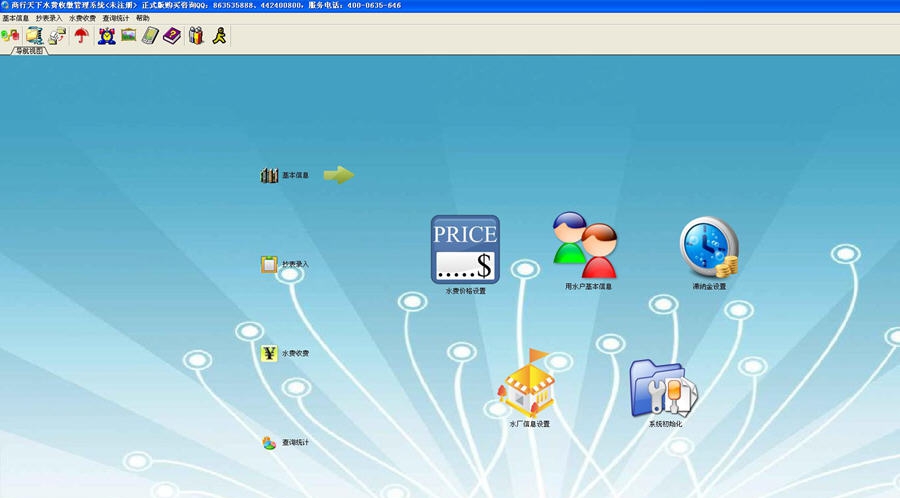Click the books icon beside 基本信息
This screenshot has width=900, height=498.
(x=269, y=175)
